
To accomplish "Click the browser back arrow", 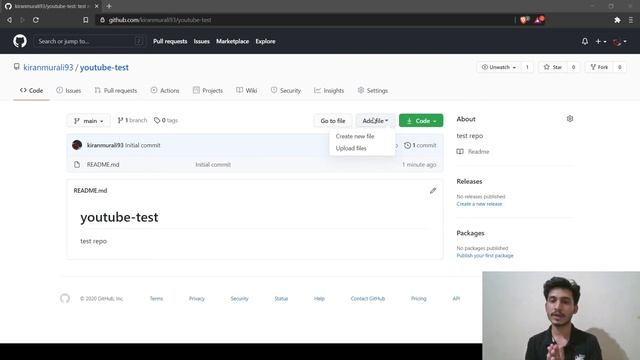I will 9,20.
